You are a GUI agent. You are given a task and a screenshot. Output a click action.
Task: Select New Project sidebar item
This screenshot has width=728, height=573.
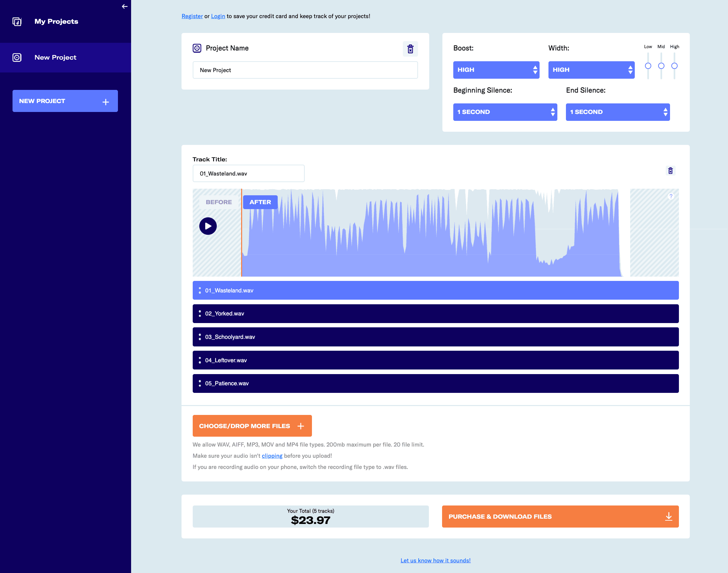tap(66, 57)
